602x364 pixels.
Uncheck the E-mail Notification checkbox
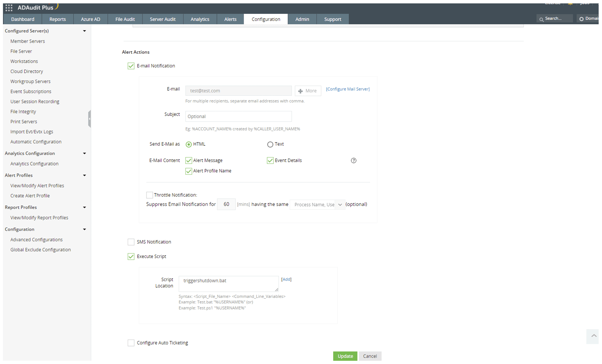pos(131,66)
